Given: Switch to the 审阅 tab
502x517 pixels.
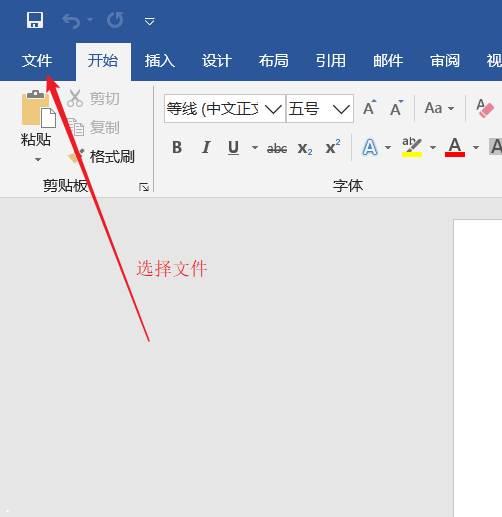Looking at the screenshot, I should pos(445,61).
